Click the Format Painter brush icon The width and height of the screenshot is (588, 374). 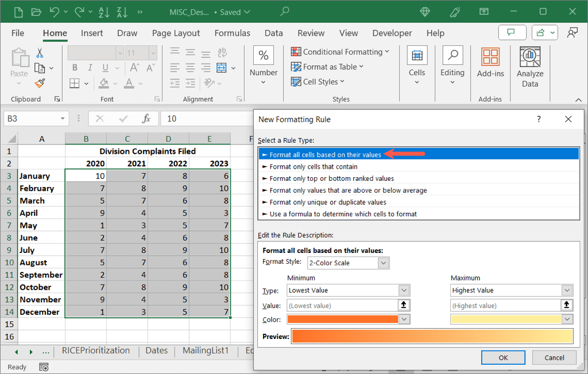(40, 83)
